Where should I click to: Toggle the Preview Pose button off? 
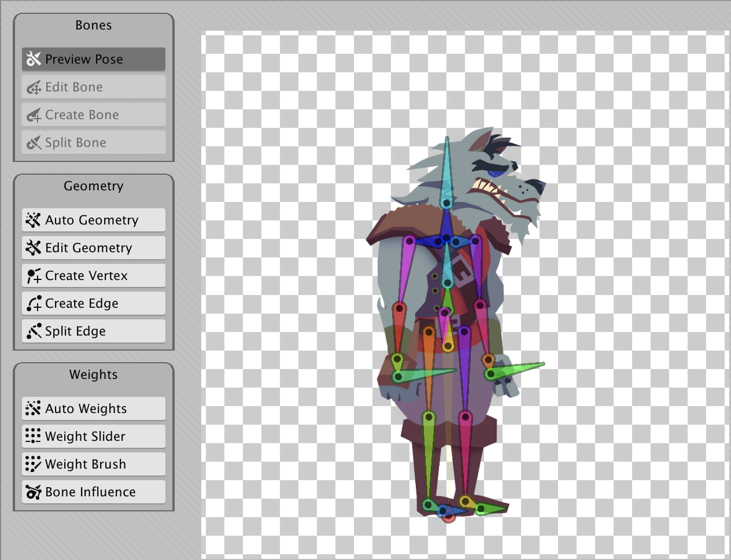94,59
